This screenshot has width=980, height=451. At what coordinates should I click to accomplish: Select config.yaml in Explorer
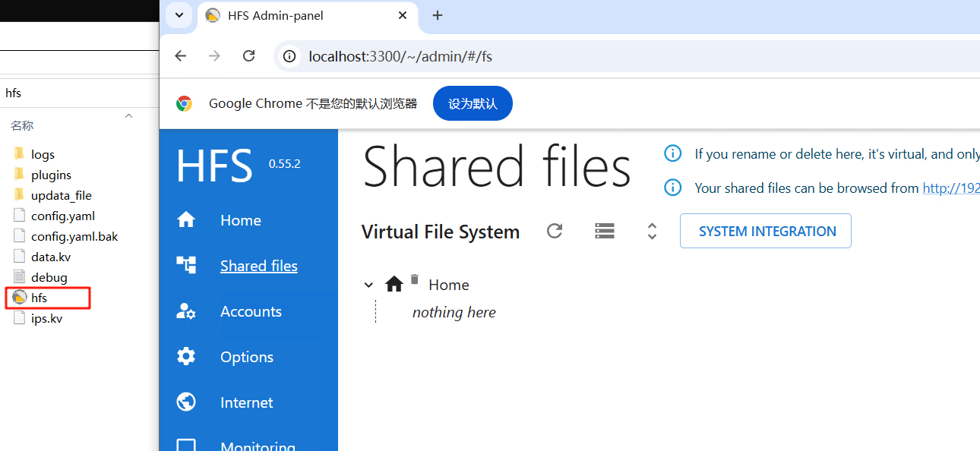[63, 216]
